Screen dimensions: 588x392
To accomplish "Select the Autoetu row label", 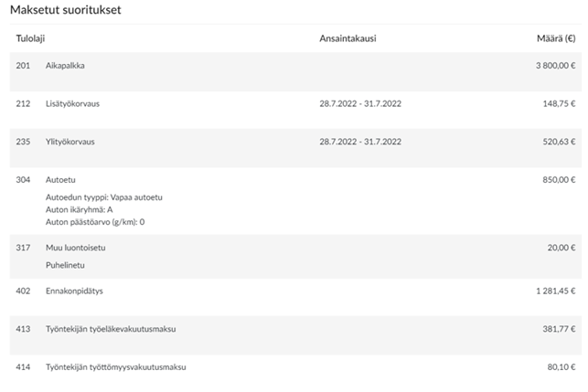I will (60, 180).
